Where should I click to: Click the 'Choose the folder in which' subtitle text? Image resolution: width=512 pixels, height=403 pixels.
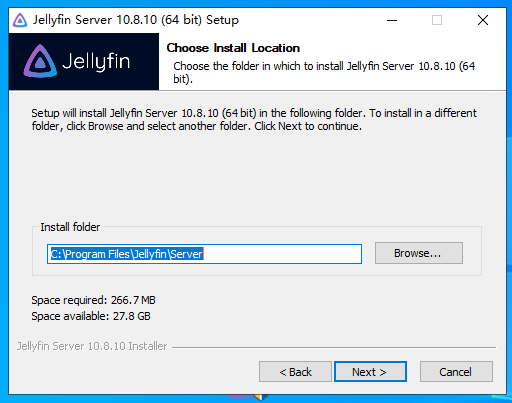324,72
